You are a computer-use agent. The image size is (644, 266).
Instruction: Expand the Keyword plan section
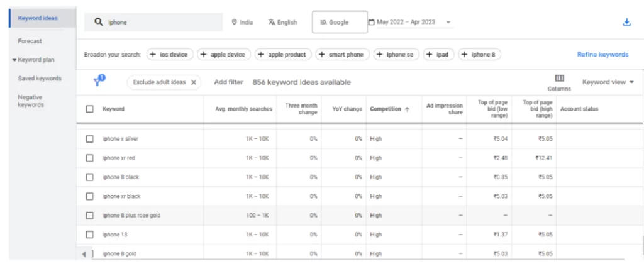[x=33, y=60]
